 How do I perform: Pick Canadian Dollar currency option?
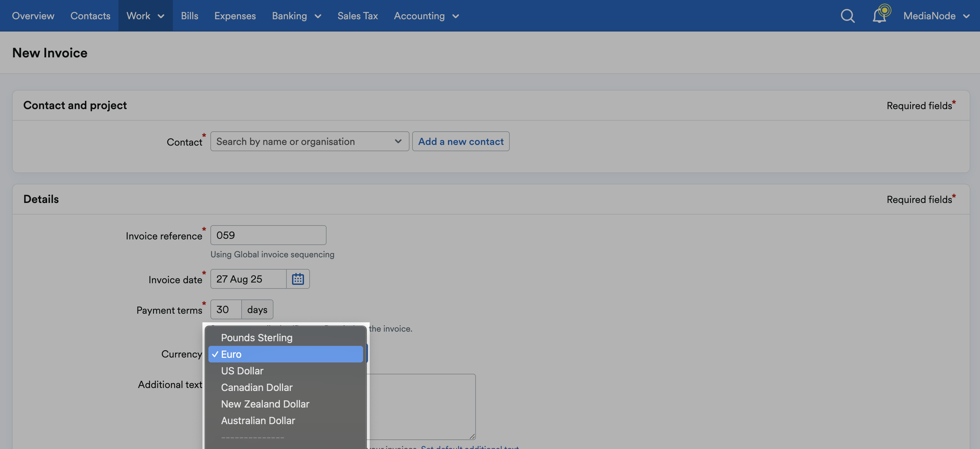click(285, 387)
